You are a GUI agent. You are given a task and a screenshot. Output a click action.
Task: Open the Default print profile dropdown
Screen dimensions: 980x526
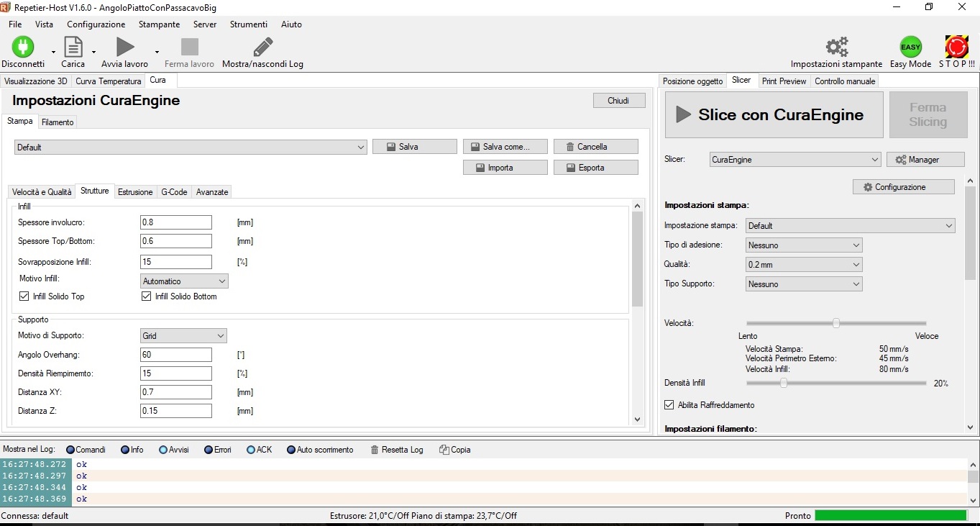pos(191,147)
